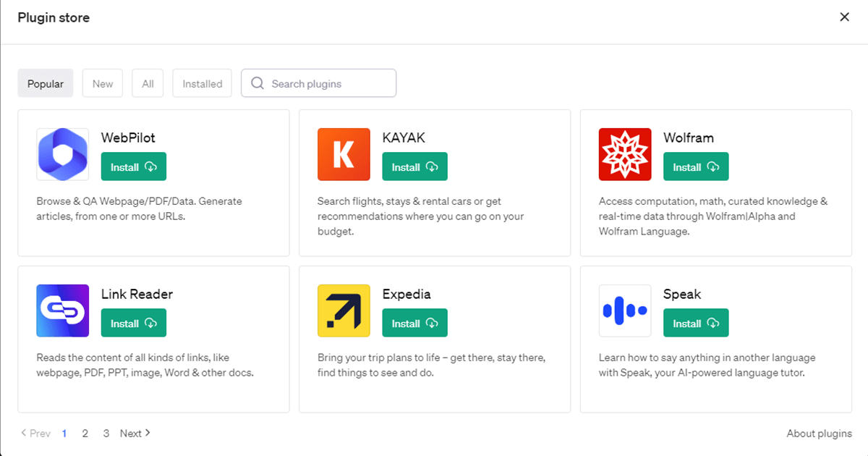Click the Wolfram plugin logo
The height and width of the screenshot is (456, 868).
coord(625,154)
